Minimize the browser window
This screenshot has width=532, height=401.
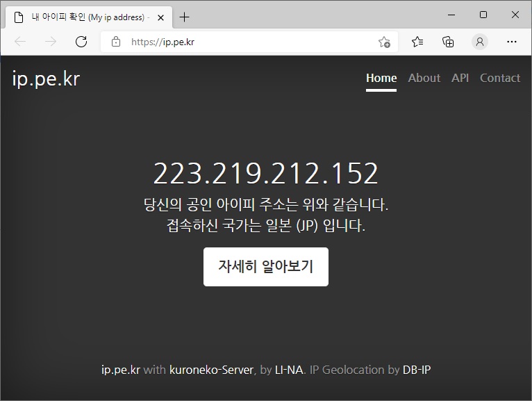coord(451,15)
